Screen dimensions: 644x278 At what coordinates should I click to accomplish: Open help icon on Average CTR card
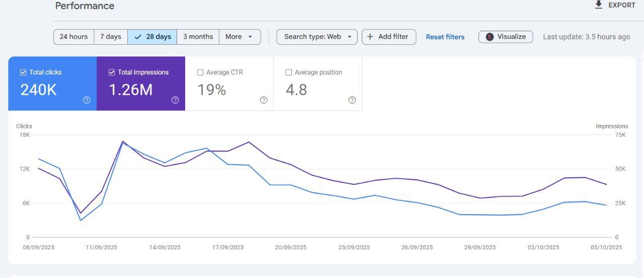point(264,100)
